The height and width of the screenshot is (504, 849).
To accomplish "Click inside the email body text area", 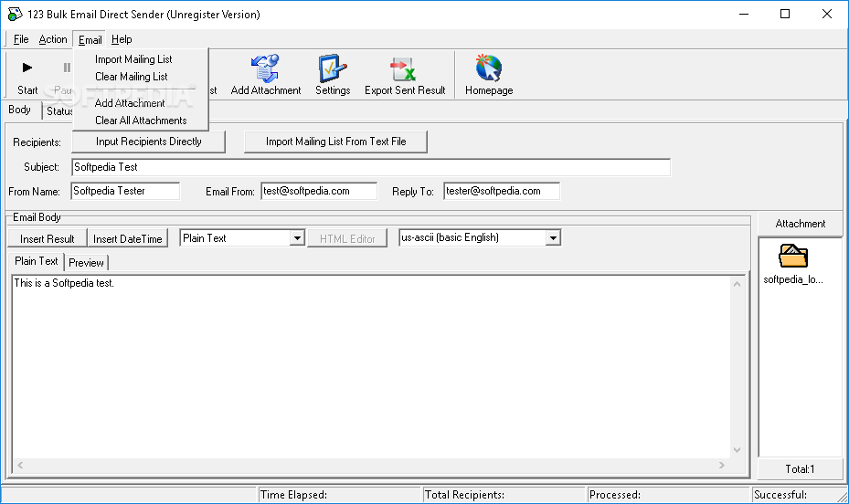I will point(371,367).
